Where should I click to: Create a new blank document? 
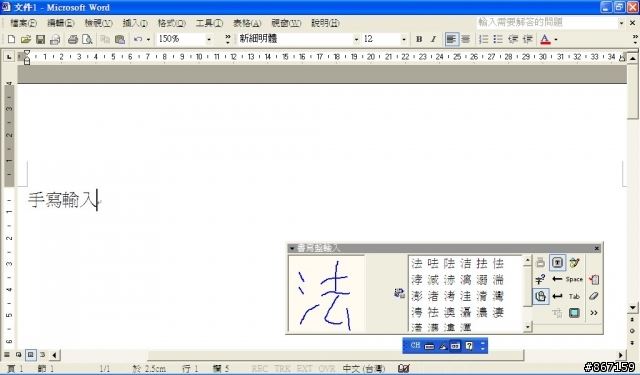click(x=11, y=39)
